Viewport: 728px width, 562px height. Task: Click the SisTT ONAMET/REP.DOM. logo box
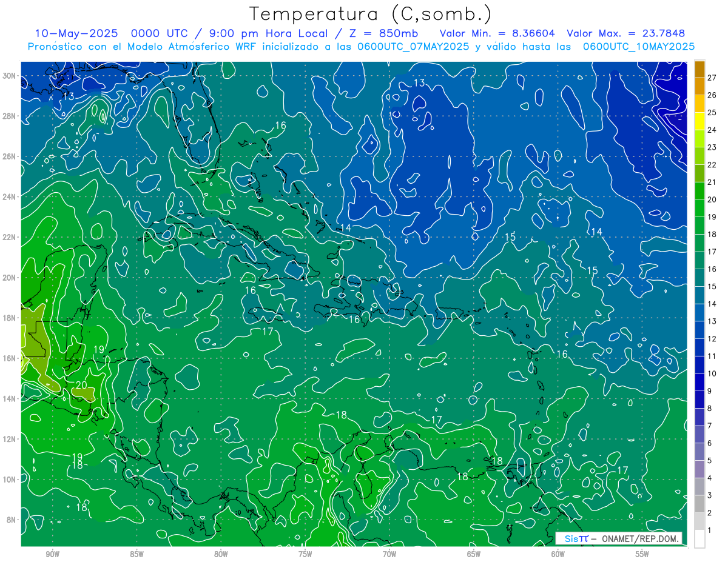619,538
